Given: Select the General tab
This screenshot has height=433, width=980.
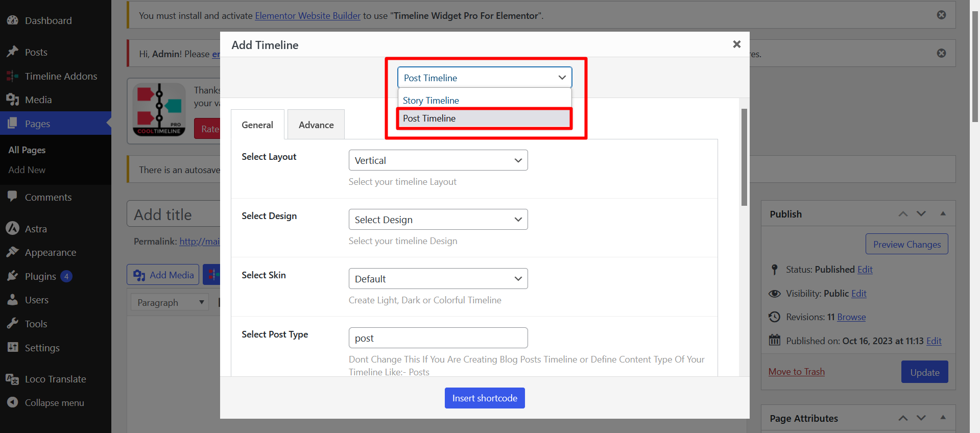Looking at the screenshot, I should click(x=257, y=125).
